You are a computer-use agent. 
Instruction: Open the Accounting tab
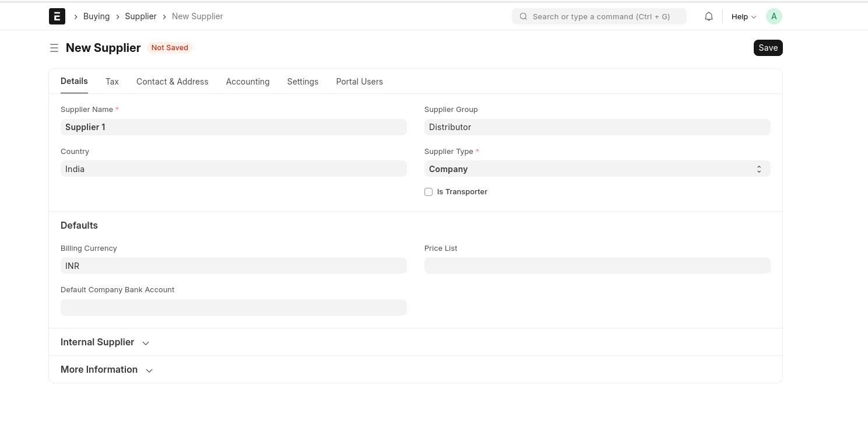click(248, 82)
